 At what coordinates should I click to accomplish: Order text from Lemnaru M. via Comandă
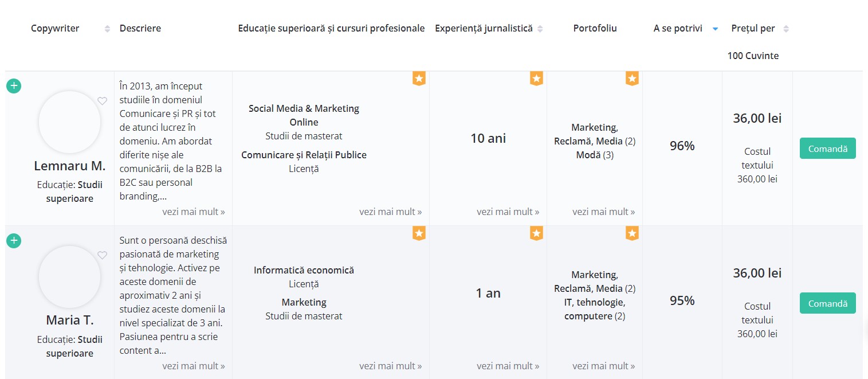pos(827,149)
